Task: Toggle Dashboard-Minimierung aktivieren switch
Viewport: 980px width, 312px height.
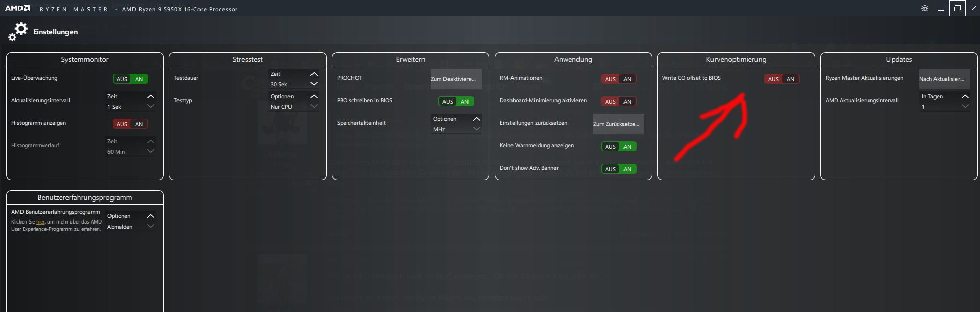Action: pyautogui.click(x=619, y=102)
